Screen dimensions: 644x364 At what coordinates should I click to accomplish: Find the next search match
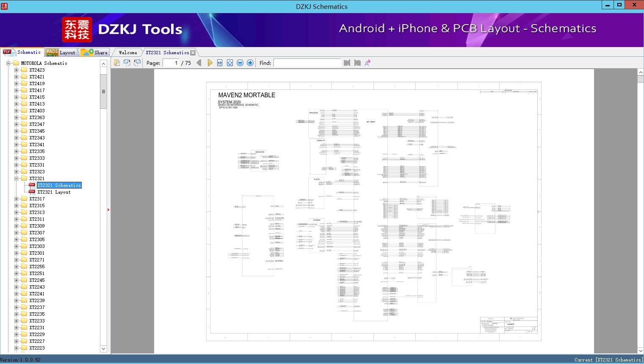pos(357,63)
